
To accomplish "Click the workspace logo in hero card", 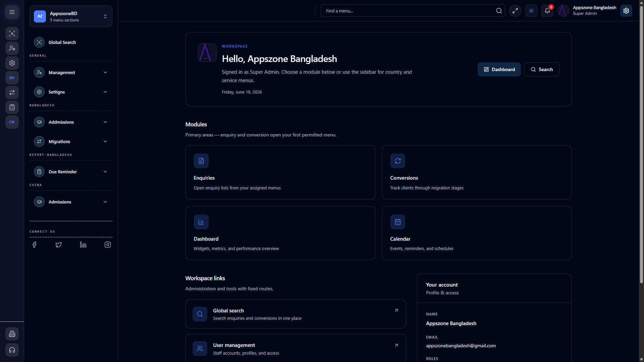I will (x=207, y=53).
